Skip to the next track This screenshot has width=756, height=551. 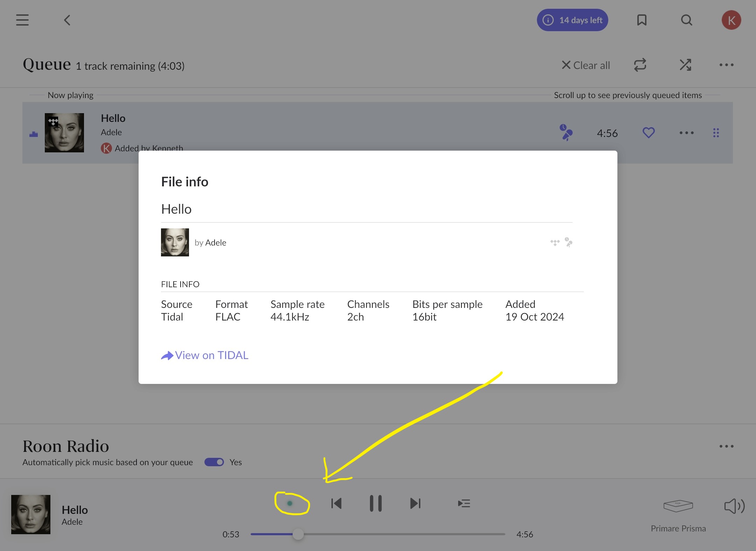coord(415,503)
